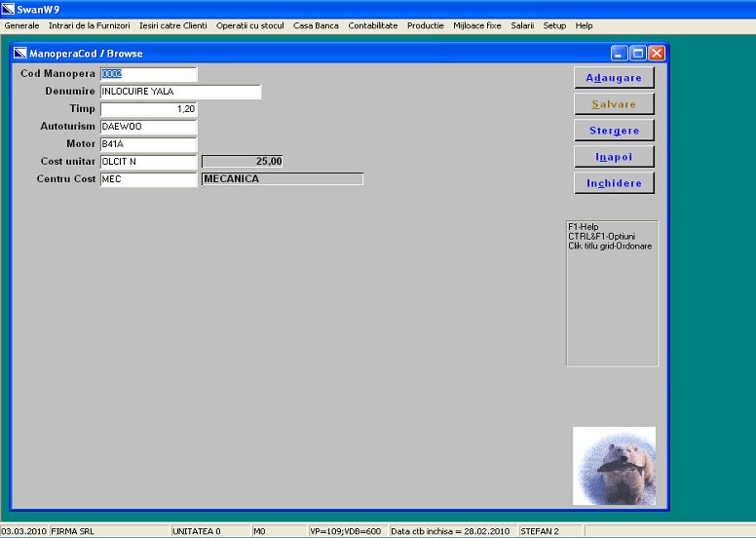Open the Generale menu
Viewport: 756px width, 538px height.
click(x=22, y=25)
